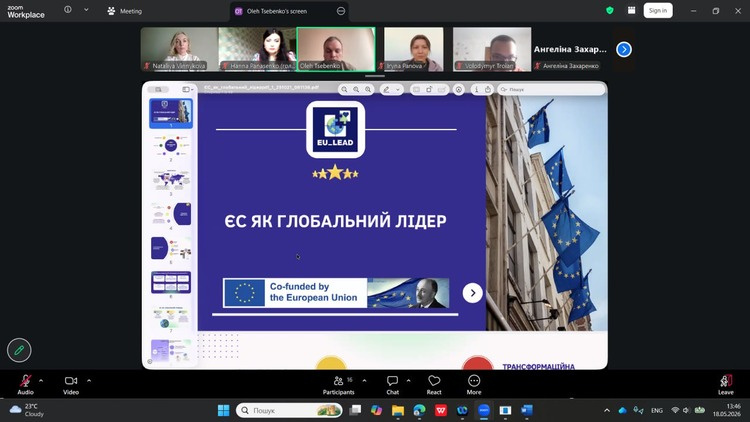Open the Participants panel
The height and width of the screenshot is (422, 750).
(339, 384)
